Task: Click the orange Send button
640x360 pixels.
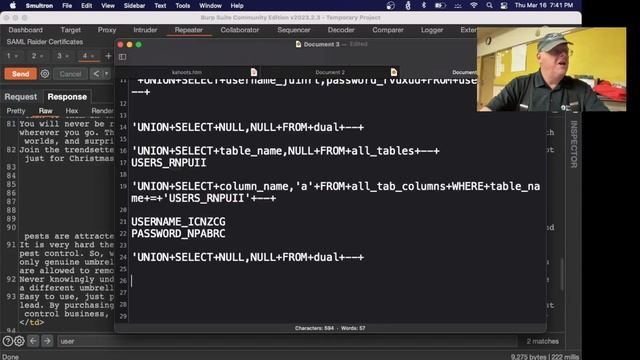Action: click(x=20, y=74)
